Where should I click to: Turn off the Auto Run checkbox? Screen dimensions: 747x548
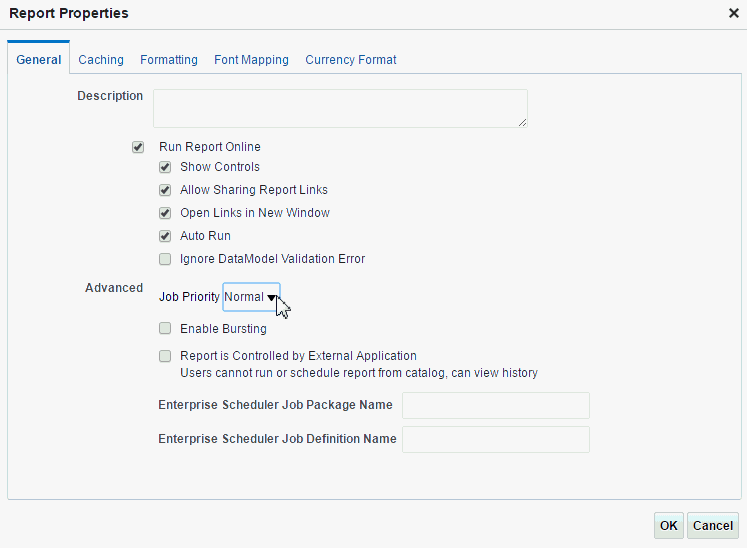(165, 236)
